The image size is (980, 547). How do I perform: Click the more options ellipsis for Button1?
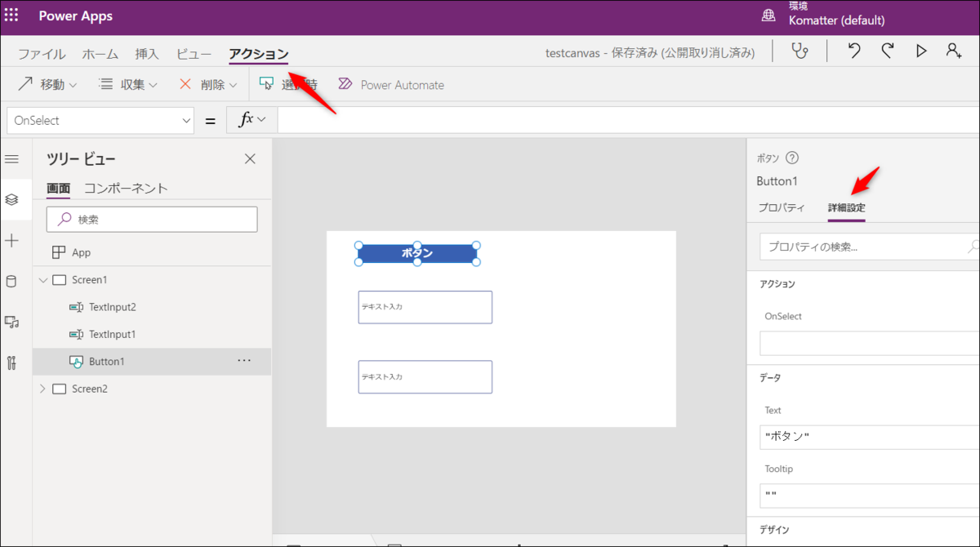pyautogui.click(x=244, y=360)
